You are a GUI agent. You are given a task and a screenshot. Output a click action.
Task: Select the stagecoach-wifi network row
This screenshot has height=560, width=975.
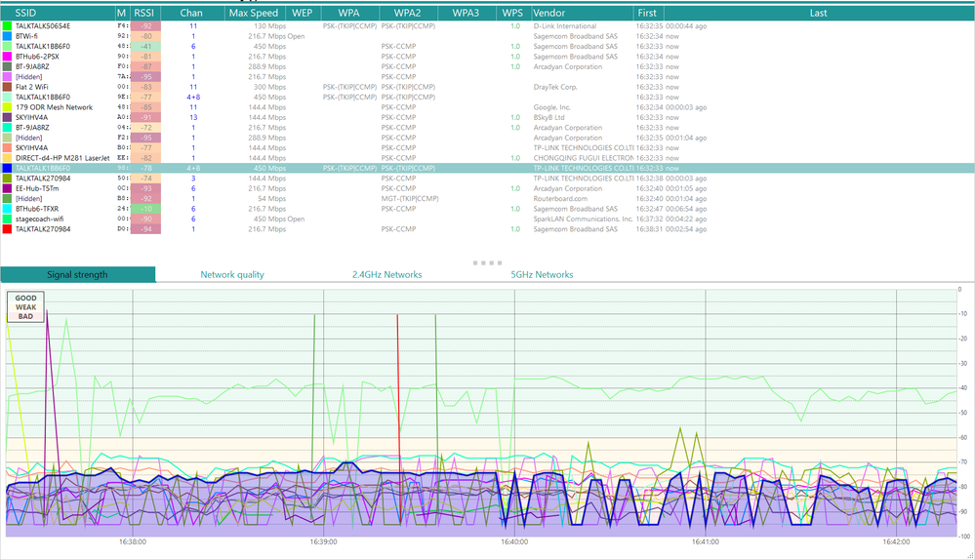pos(488,219)
